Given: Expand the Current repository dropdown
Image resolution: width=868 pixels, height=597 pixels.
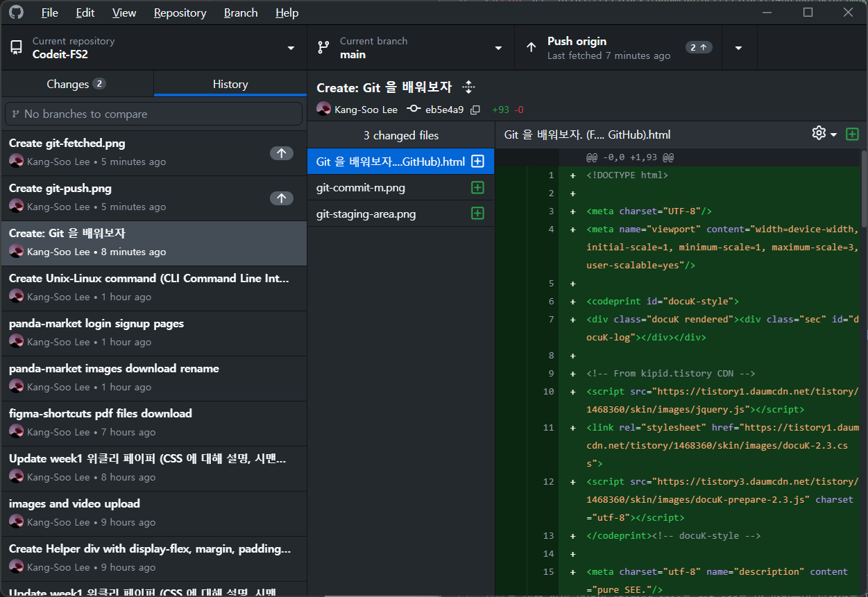Looking at the screenshot, I should [x=154, y=48].
